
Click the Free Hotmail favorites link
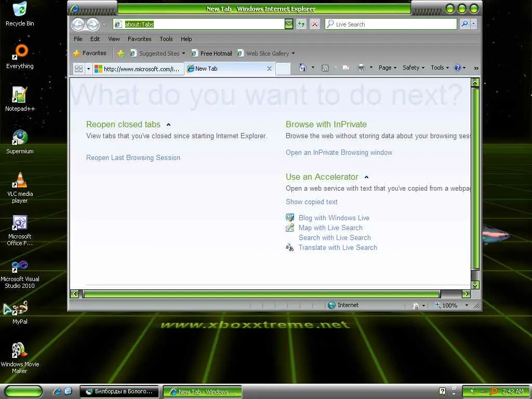point(212,54)
